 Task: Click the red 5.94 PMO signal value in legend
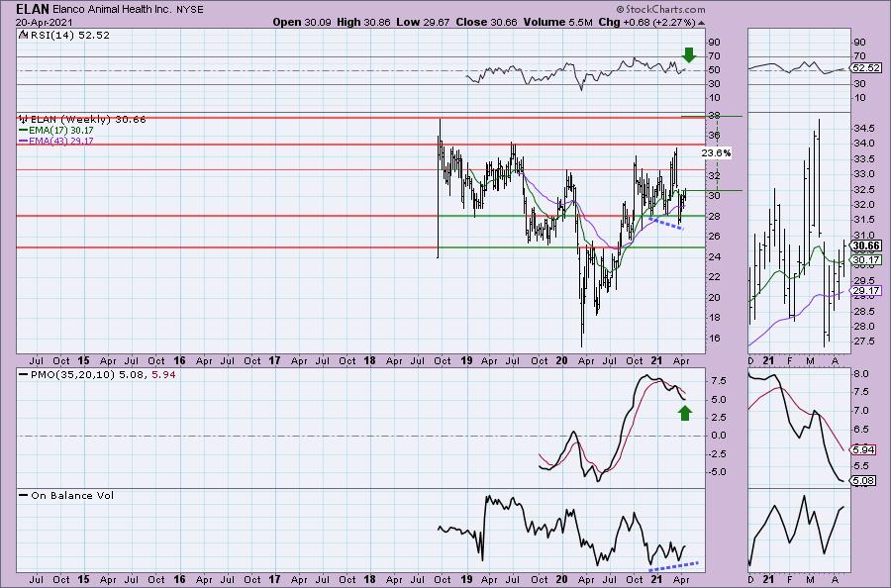coord(164,375)
